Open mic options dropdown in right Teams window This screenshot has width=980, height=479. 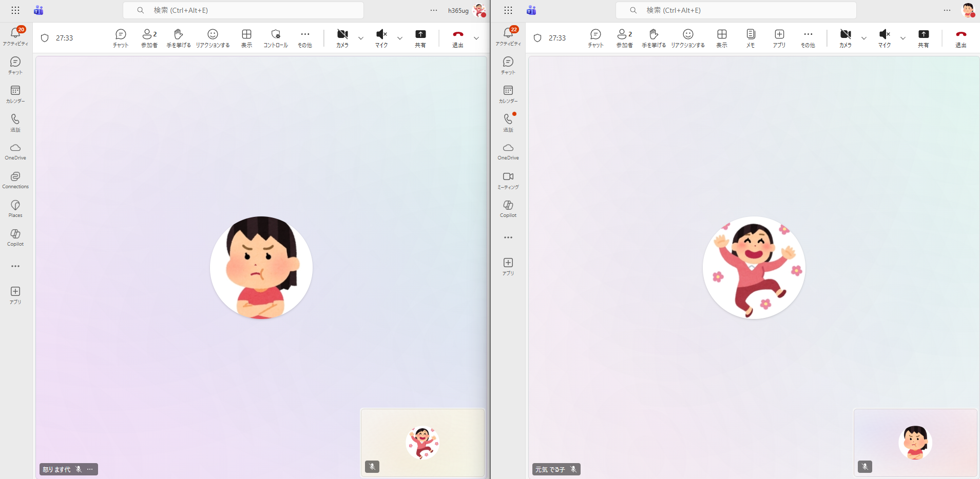[903, 38]
